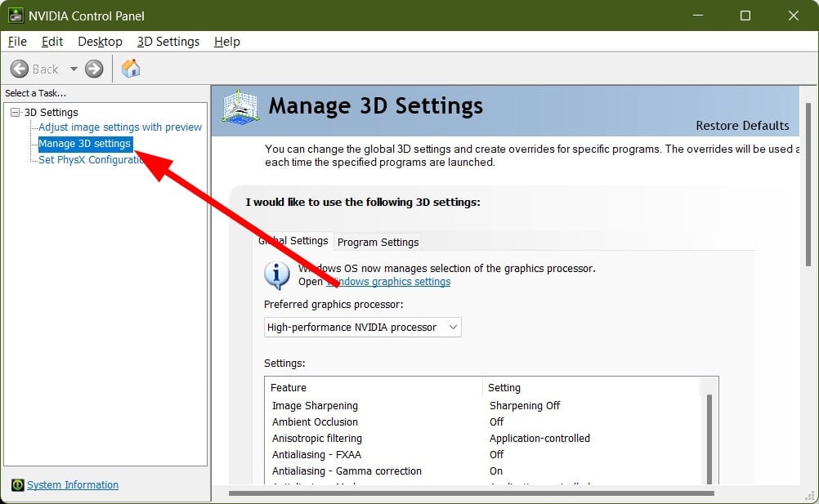The image size is (819, 504).
Task: Open the Edit menu
Action: pos(52,42)
